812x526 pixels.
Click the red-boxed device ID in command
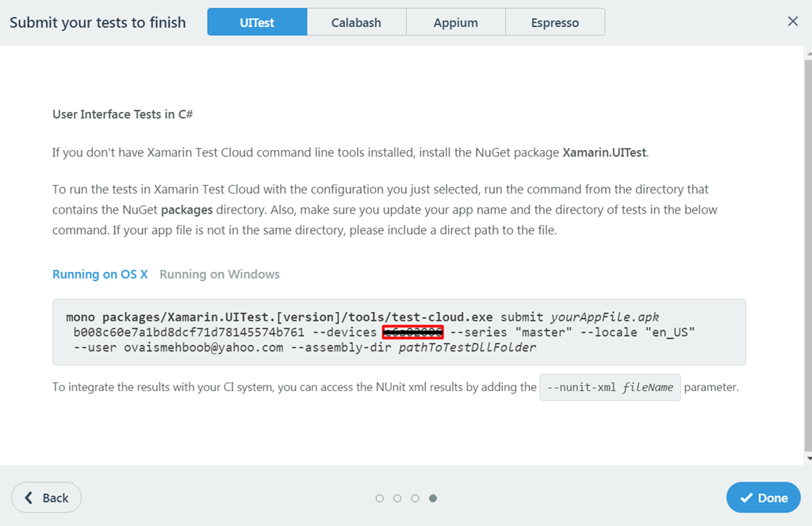412,332
